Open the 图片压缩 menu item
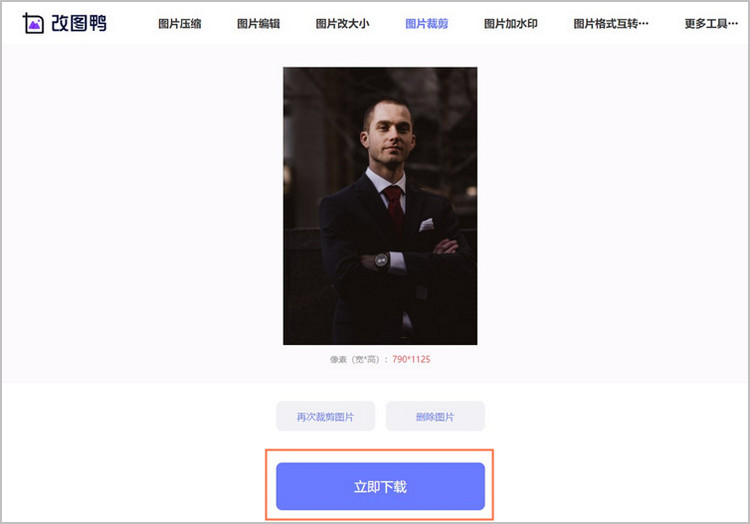750x524 pixels. coord(180,23)
